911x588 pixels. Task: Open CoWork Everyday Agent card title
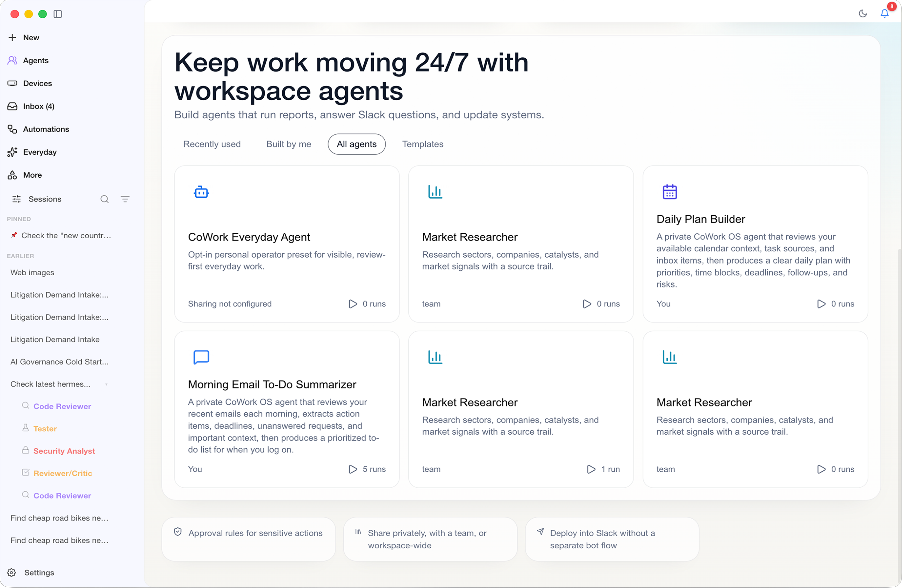pyautogui.click(x=249, y=237)
